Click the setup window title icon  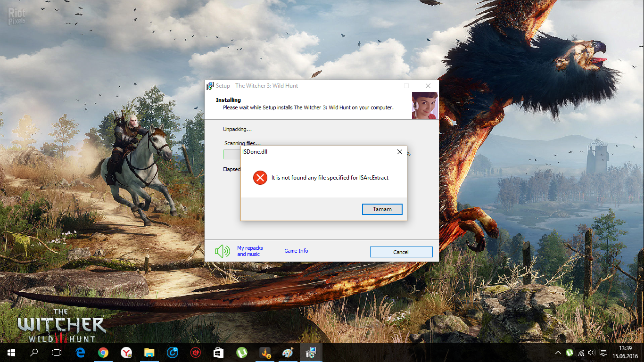(210, 86)
